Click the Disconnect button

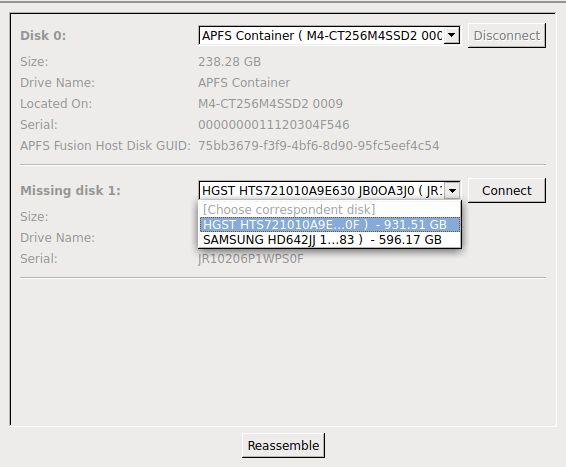tap(507, 35)
